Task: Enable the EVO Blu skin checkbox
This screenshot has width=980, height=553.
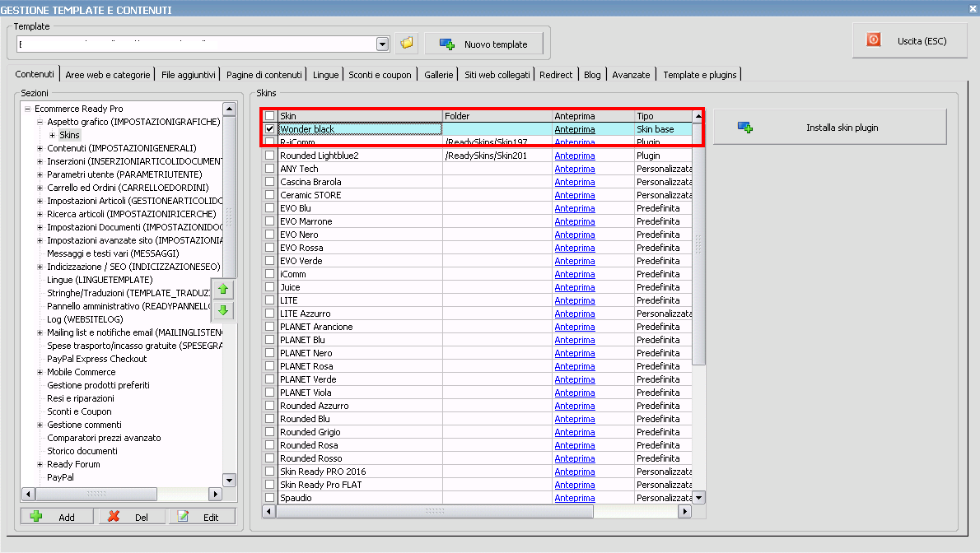Action: click(269, 208)
